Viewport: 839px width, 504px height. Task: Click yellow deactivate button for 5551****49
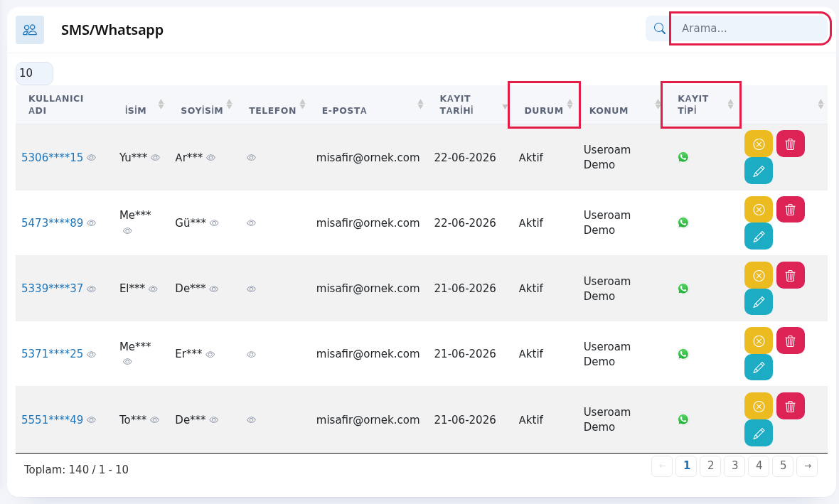tap(759, 406)
